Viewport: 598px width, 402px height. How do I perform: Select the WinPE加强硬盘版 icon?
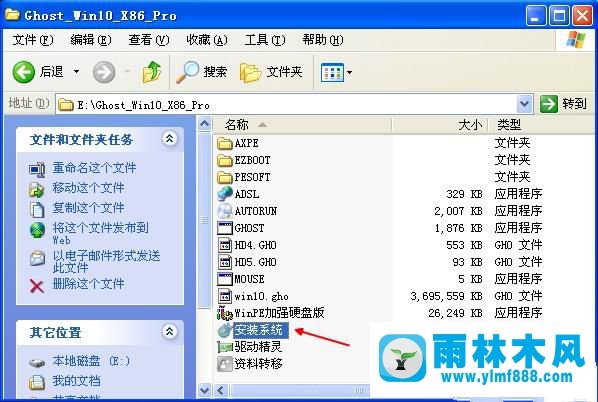pos(225,313)
